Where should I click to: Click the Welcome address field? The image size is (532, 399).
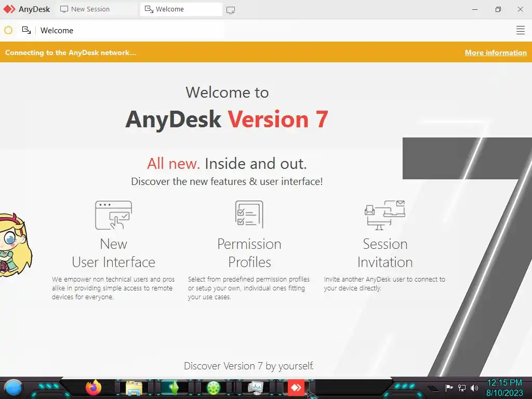click(x=131, y=31)
